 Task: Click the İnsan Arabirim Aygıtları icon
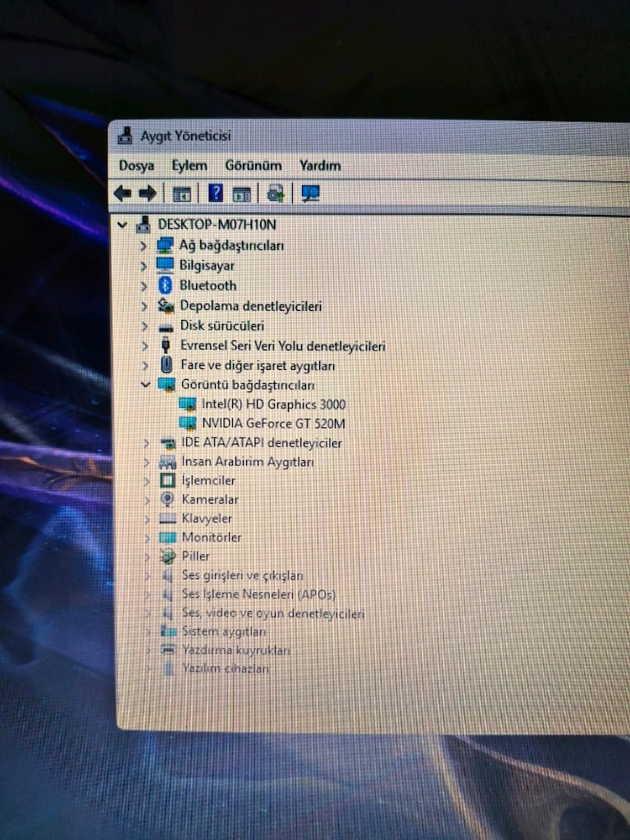[x=167, y=462]
